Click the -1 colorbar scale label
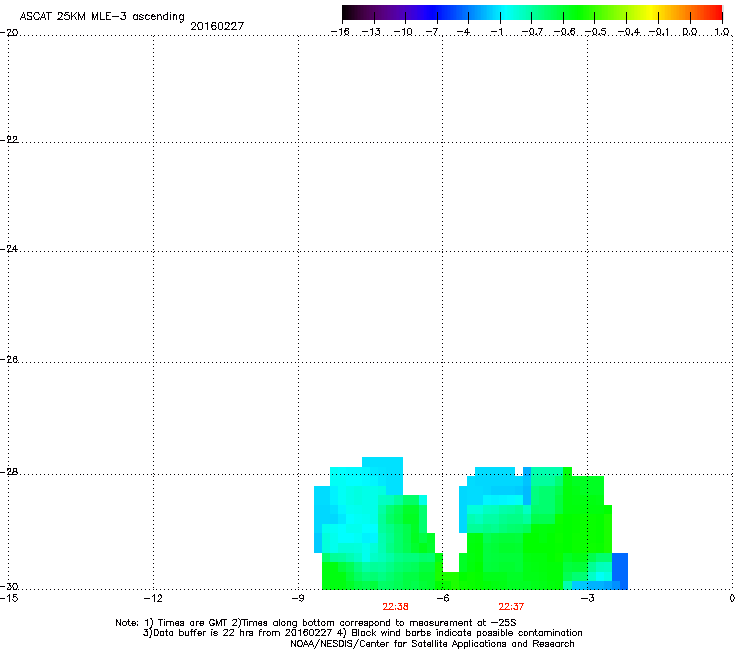Screen dimensions: 740x650 click(496, 32)
